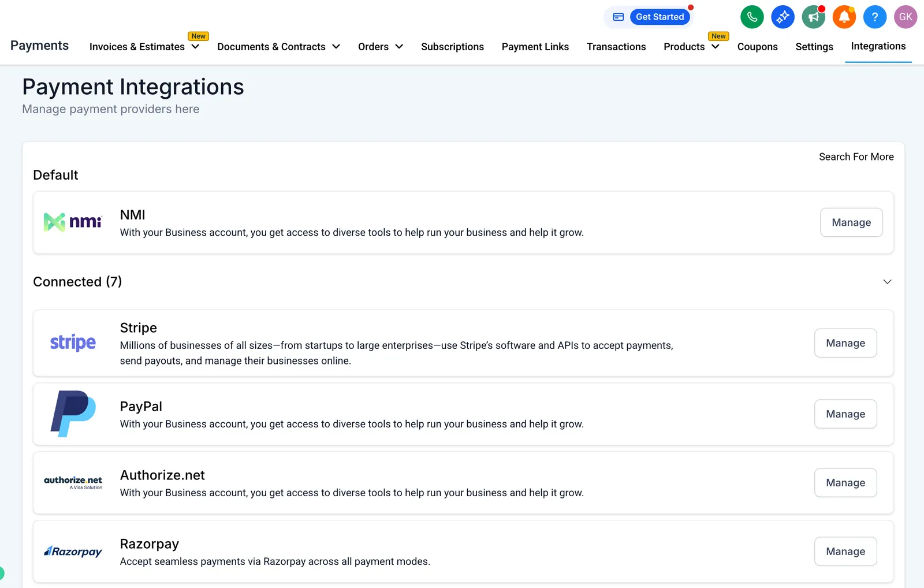The height and width of the screenshot is (588, 924).
Task: Click the Authorize.net logo
Action: click(x=73, y=482)
